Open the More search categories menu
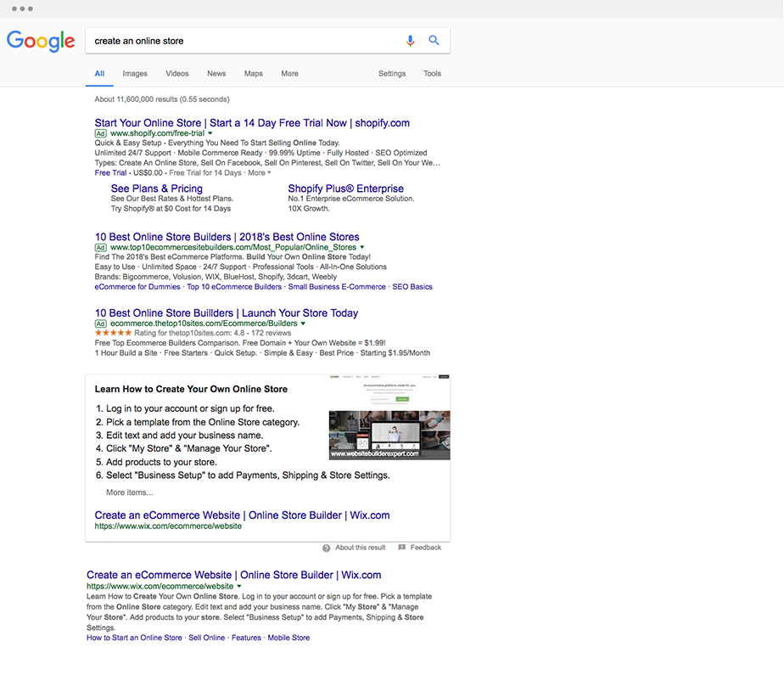The height and width of the screenshot is (675, 784). pyautogui.click(x=289, y=74)
